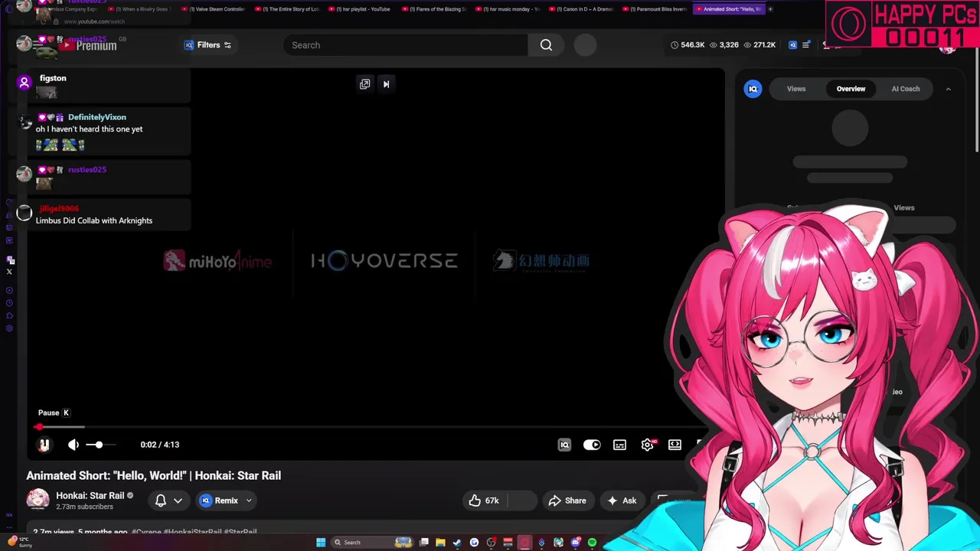Open the weather widget showing Sunny

(x=19, y=542)
